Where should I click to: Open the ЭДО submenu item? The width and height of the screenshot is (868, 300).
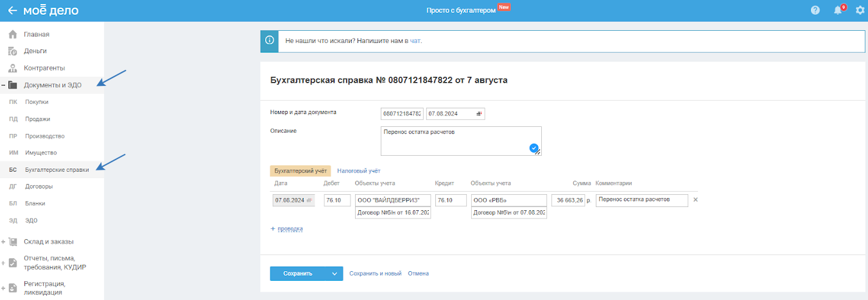click(31, 221)
